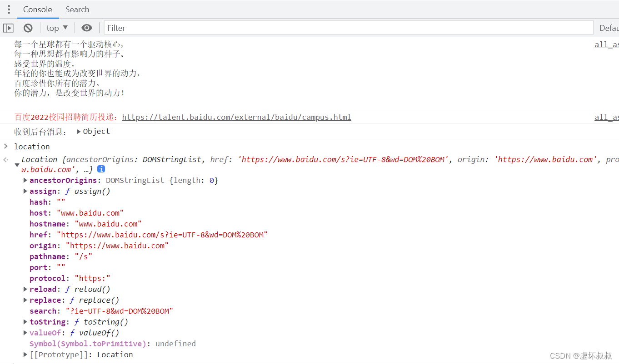Image resolution: width=619 pixels, height=364 pixels.
Task: Open the talent.baidu.com campus link
Action: click(237, 117)
